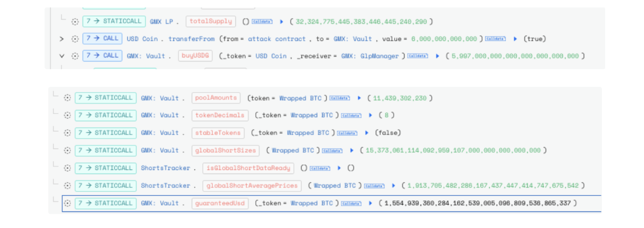This screenshot has height=228, width=644.
Task: Click the return-value triangle on the totalSupply row
Action: click(x=282, y=21)
